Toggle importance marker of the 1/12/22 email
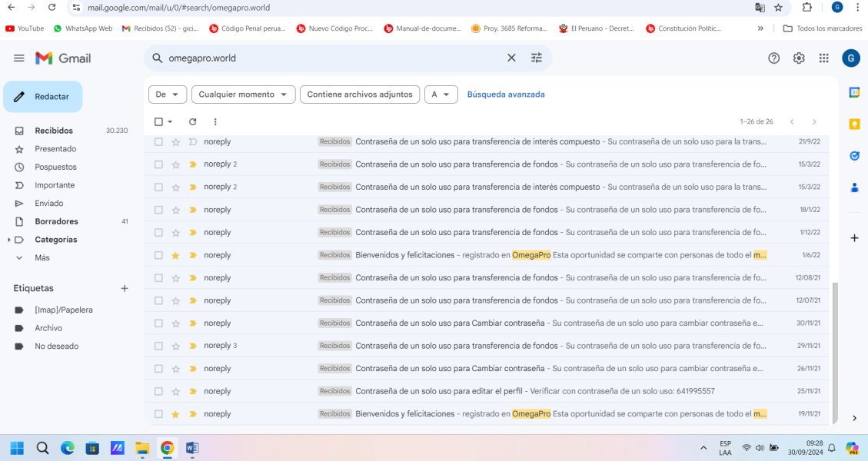This screenshot has width=868, height=461. tap(193, 233)
